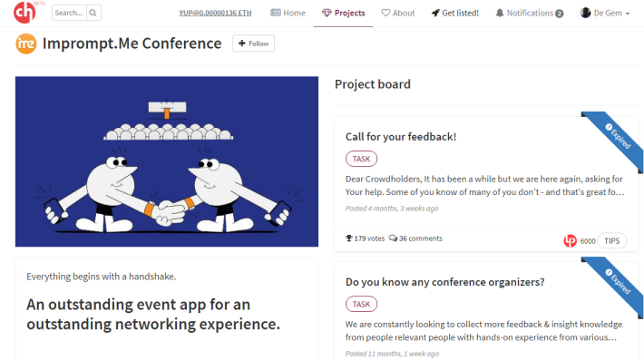Click the Imprompt.Me orange logo
Viewport: 644px width, 360px height.
point(26,44)
